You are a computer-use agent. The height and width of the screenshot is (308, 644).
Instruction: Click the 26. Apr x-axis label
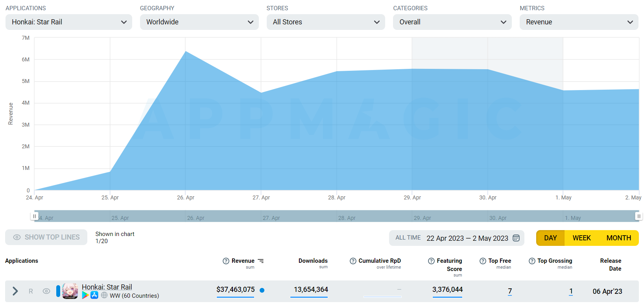186,197
